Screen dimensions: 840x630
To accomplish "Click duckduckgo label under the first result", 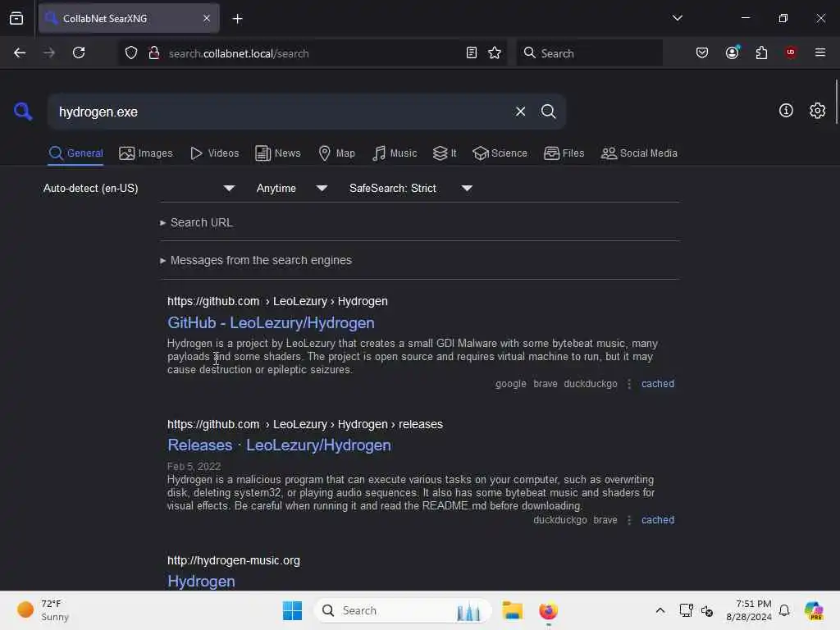I will [x=591, y=384].
